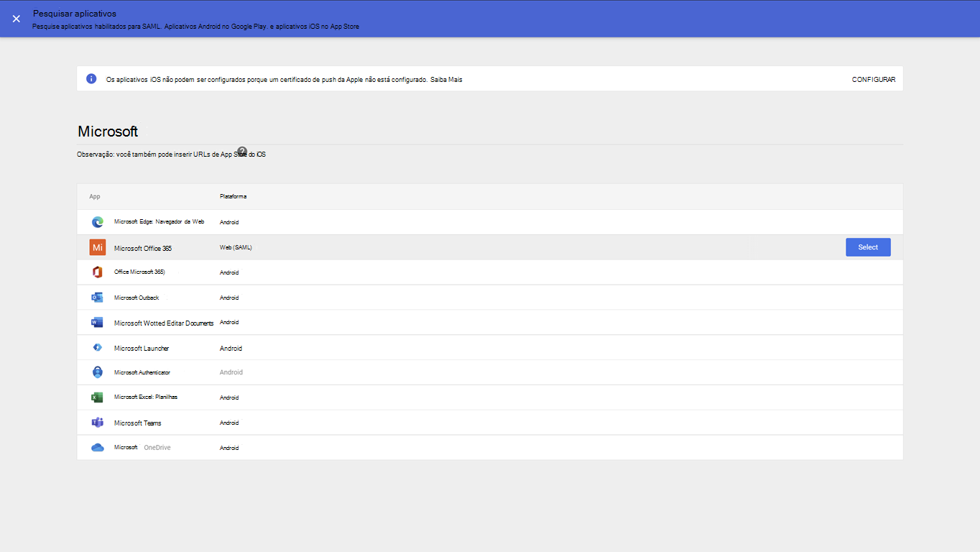Click the Microsoft Outlook app icon
Viewport: 980px width, 552px height.
[x=98, y=298]
